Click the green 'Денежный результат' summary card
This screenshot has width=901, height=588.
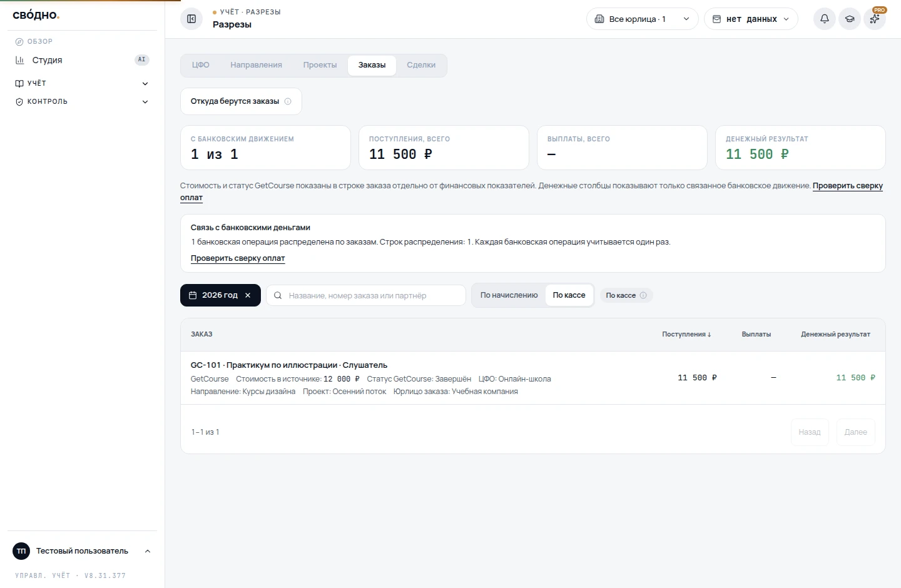pyautogui.click(x=800, y=148)
